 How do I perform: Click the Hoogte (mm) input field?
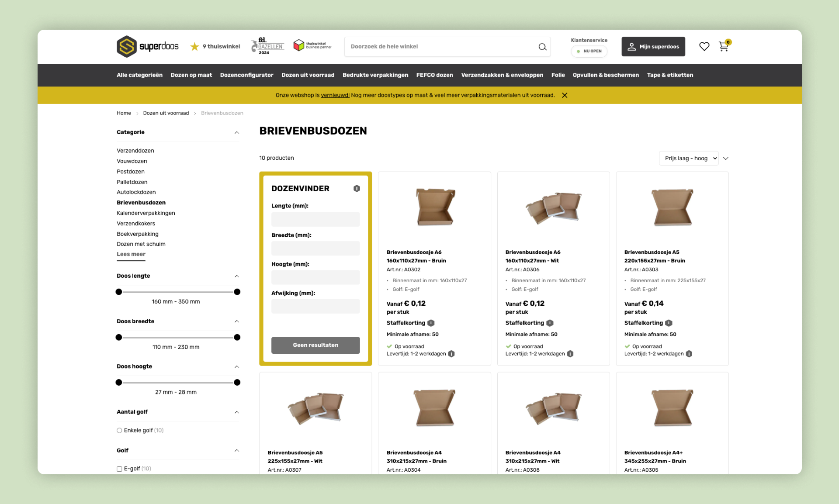(x=315, y=277)
